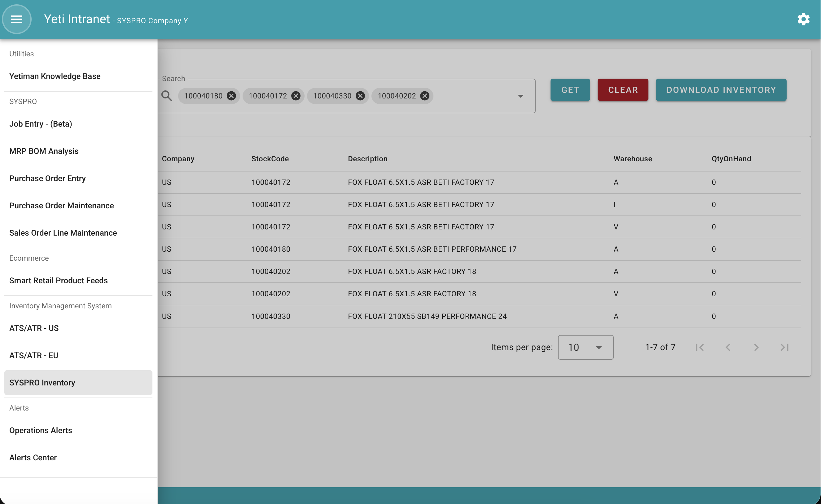Click the DOWNLOAD INVENTORY button
Image resolution: width=821 pixels, height=504 pixels.
tap(721, 90)
